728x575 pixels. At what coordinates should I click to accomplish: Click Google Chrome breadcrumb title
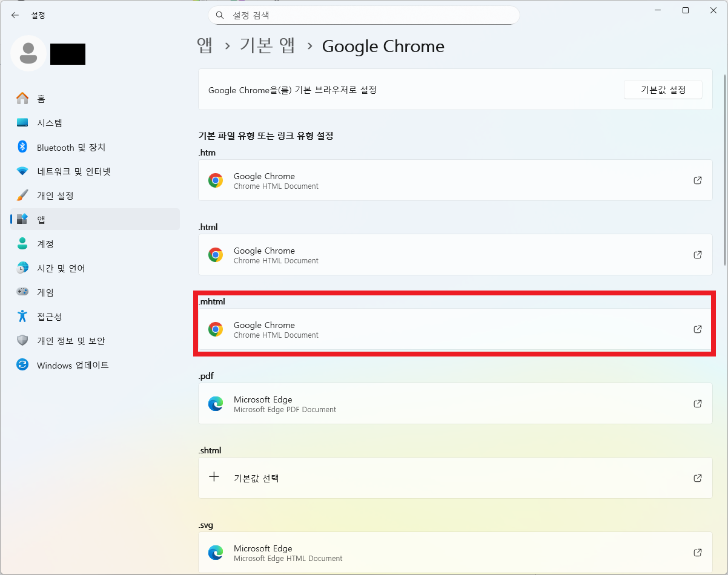383,46
